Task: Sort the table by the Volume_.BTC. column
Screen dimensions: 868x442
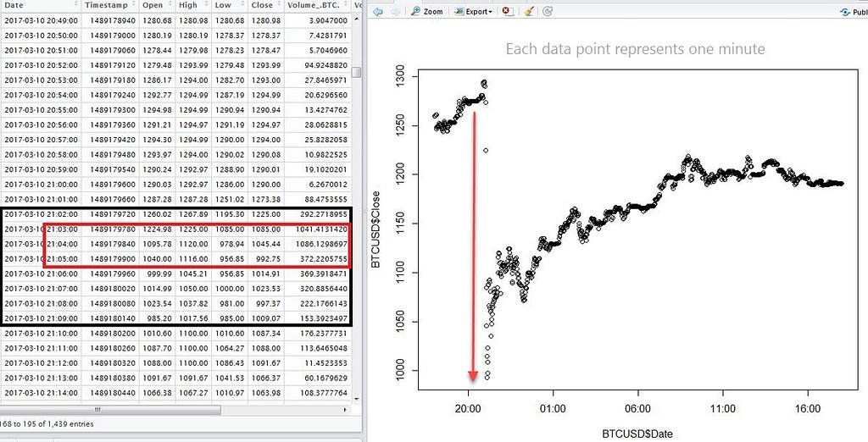Action: click(317, 5)
